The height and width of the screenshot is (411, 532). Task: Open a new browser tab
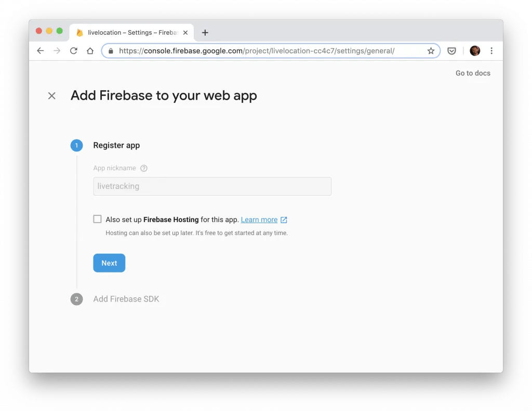click(205, 32)
